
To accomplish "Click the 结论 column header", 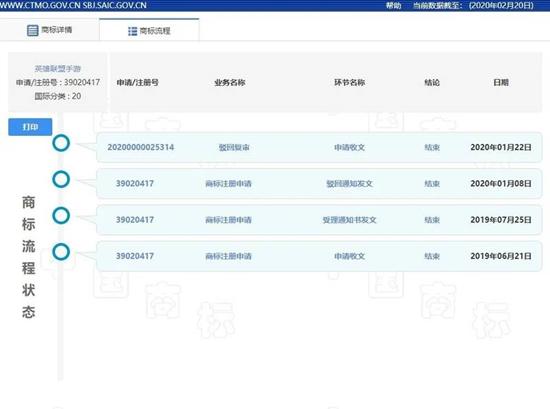I will (432, 83).
